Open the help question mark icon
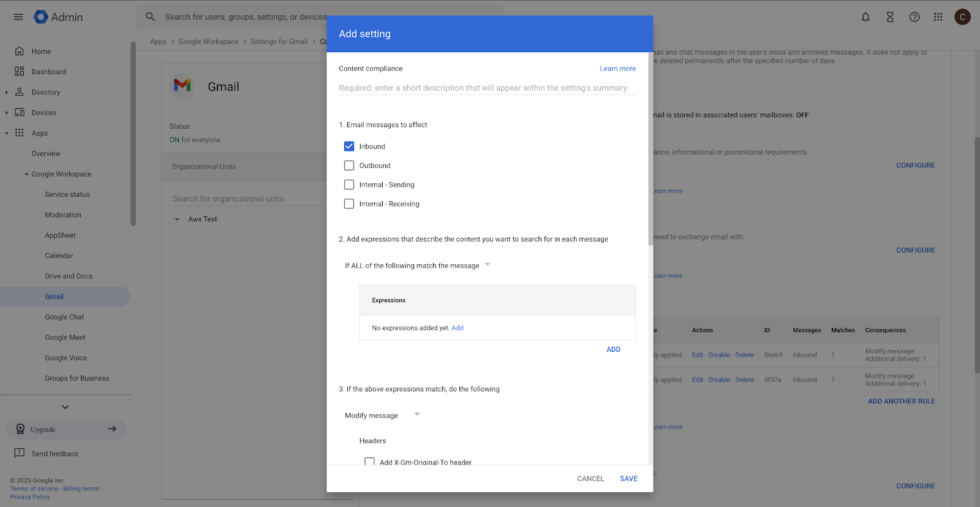Image resolution: width=980 pixels, height=507 pixels. 914,17
